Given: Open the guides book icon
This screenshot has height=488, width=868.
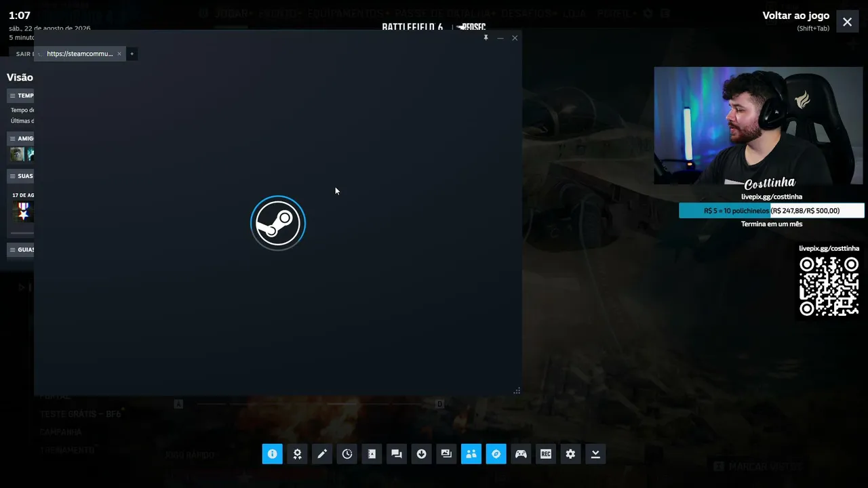Looking at the screenshot, I should [372, 454].
